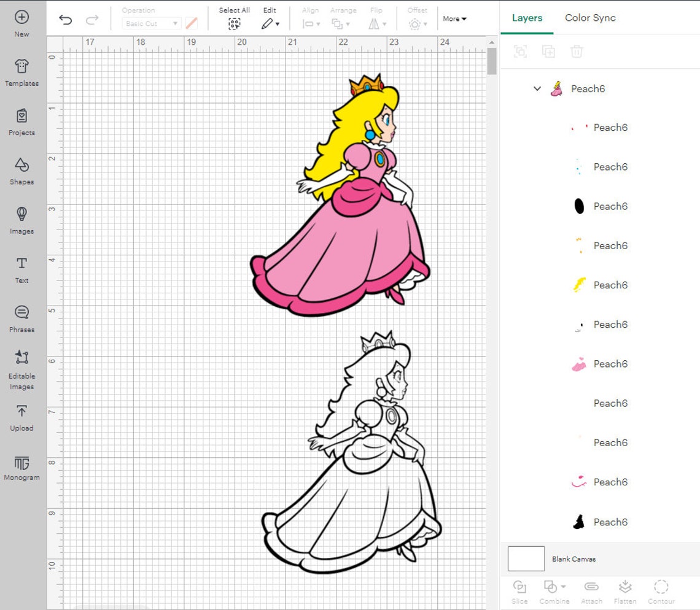Switch to the Layers tab
700x610 pixels.
pyautogui.click(x=526, y=18)
